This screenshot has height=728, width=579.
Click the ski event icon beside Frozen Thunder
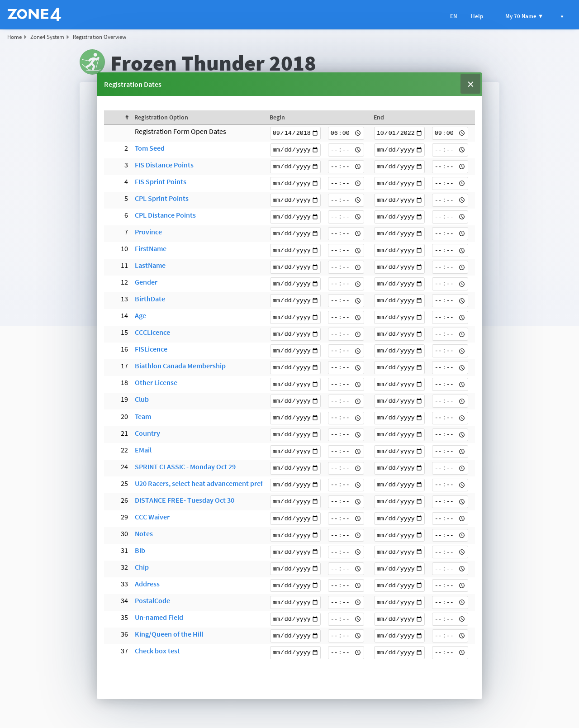pos(92,62)
